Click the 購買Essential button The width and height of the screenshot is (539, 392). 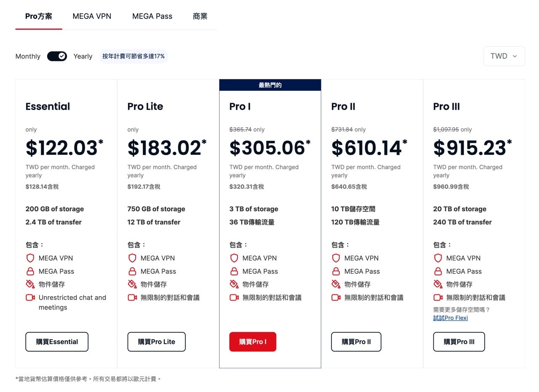click(57, 342)
